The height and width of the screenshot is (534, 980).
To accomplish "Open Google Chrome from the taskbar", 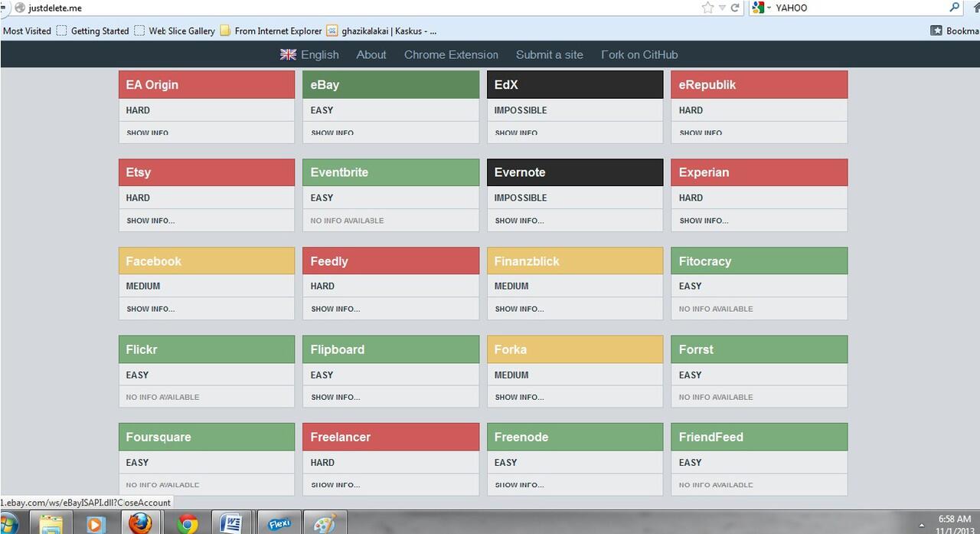I will (188, 524).
